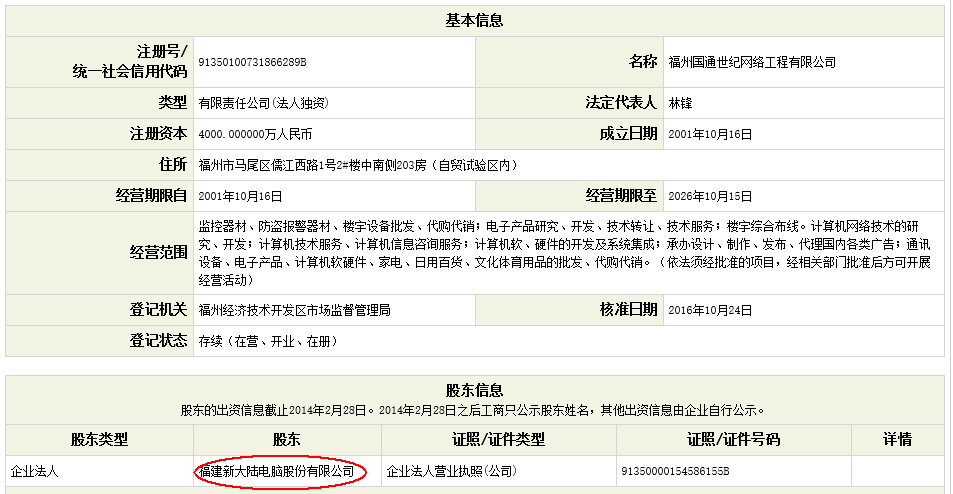953x494 pixels.
Task: Click the business term end date 2026年10月15日
Action: (x=710, y=196)
